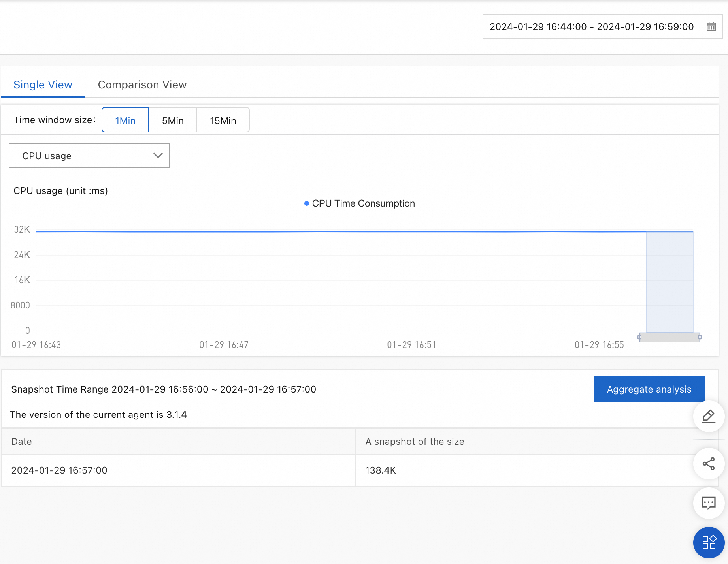The height and width of the screenshot is (564, 728).
Task: Click the edit pencil floating icon
Action: tap(709, 416)
